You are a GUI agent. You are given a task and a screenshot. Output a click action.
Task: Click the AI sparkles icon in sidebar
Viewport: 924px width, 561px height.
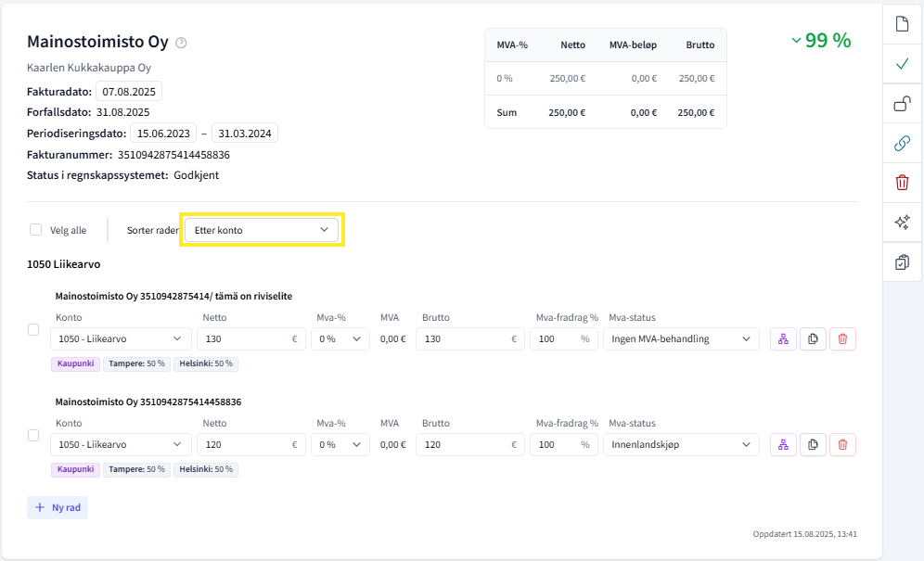[901, 223]
